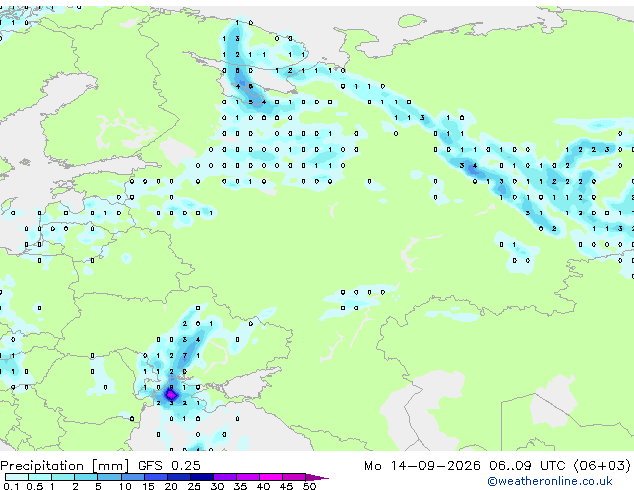
Task: Pick the dark navy swatch between 25 and 30
Action: (x=202, y=477)
